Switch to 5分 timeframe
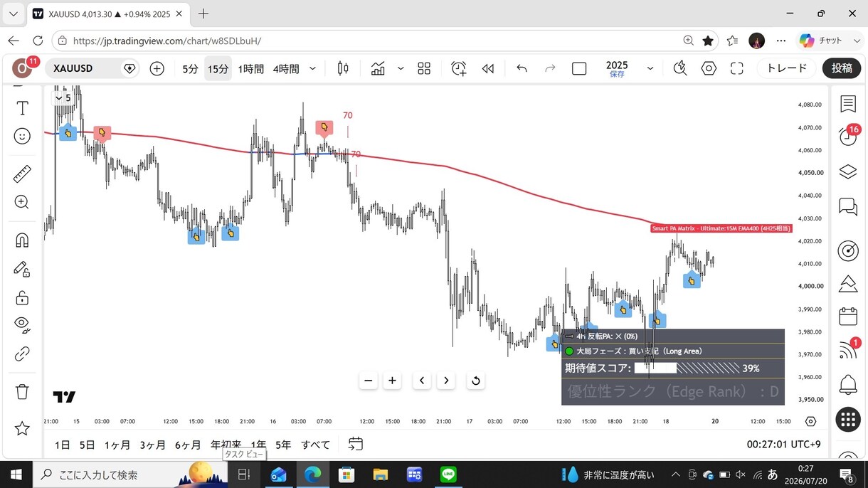This screenshot has width=868, height=488. [x=190, y=68]
